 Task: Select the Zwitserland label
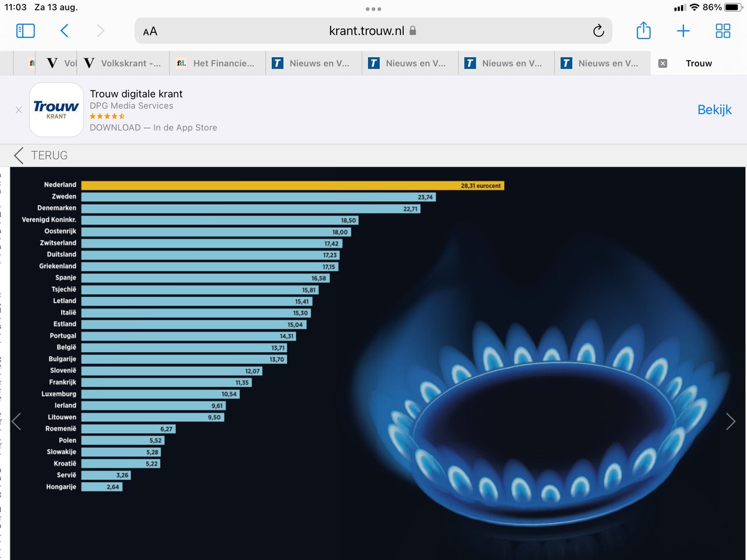pos(59,243)
